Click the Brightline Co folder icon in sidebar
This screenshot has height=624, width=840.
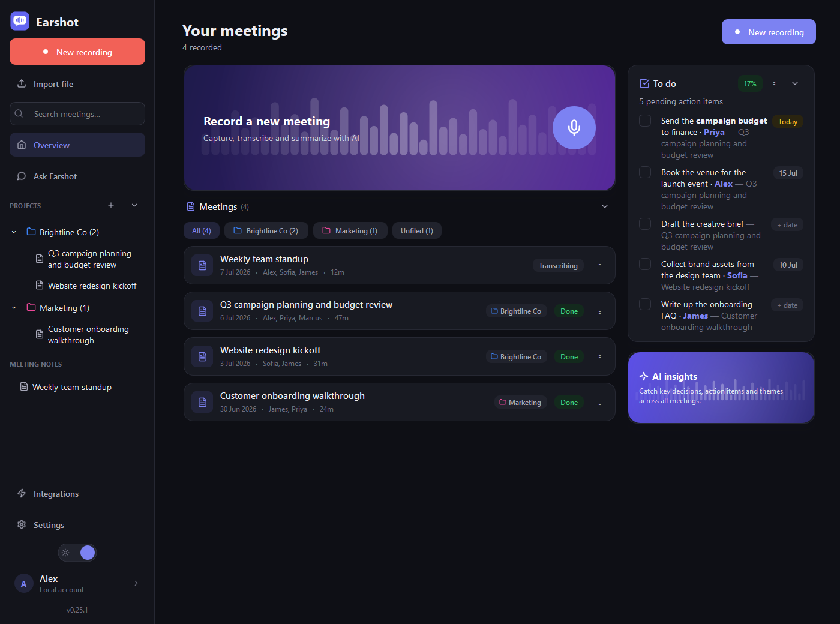pos(31,232)
